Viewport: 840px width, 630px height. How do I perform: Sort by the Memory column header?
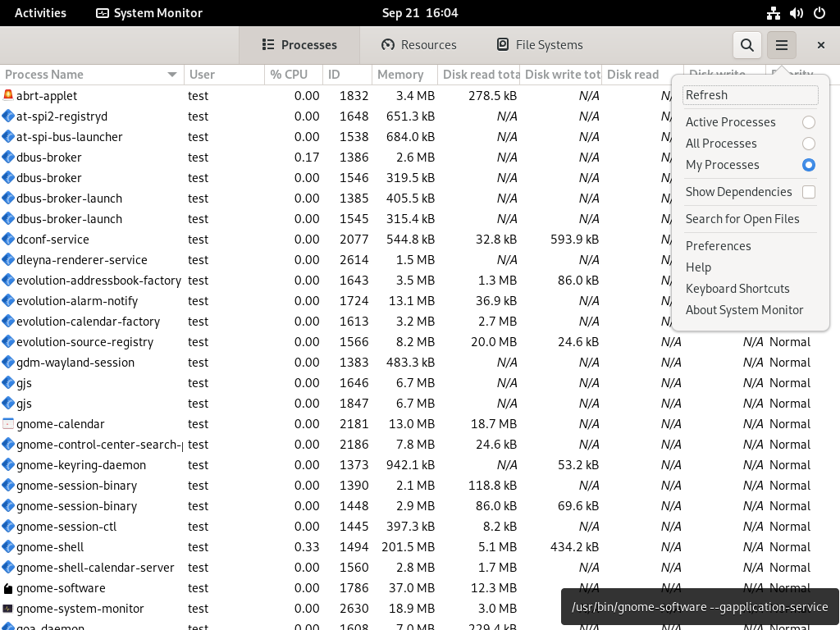[x=404, y=75]
